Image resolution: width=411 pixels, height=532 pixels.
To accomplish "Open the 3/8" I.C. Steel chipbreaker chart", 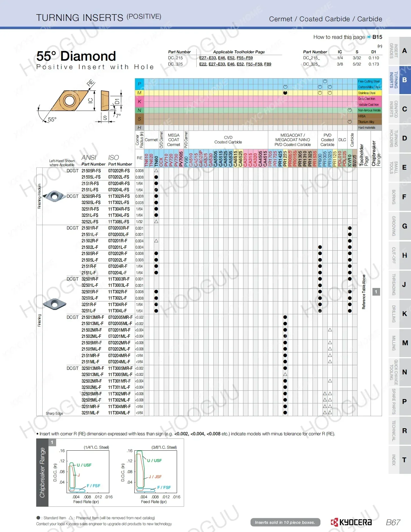I will (156, 472).
